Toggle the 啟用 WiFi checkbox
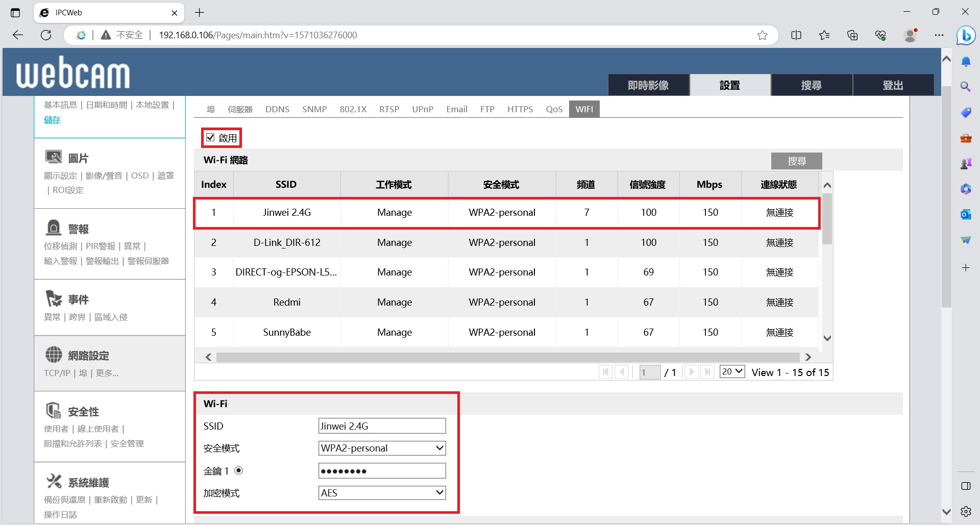 (210, 137)
